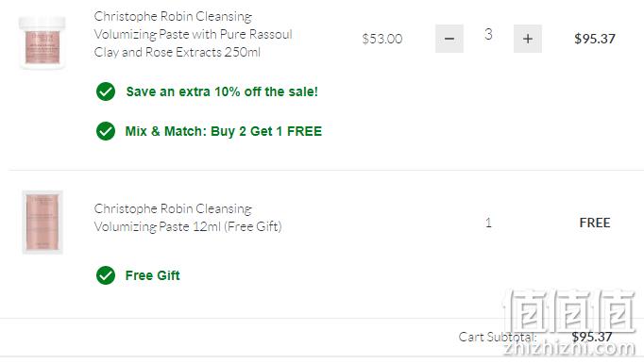
Task: Click the green Free Gift promotion label
Action: pyautogui.click(x=152, y=275)
